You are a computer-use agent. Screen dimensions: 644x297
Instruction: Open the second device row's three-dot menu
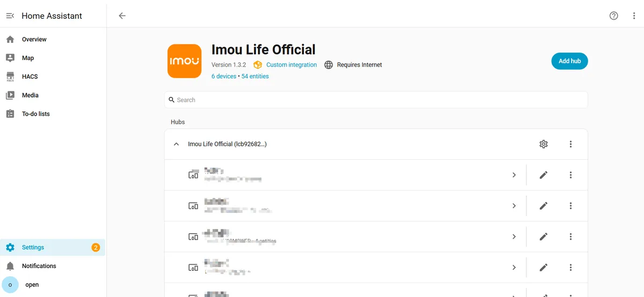click(x=570, y=206)
